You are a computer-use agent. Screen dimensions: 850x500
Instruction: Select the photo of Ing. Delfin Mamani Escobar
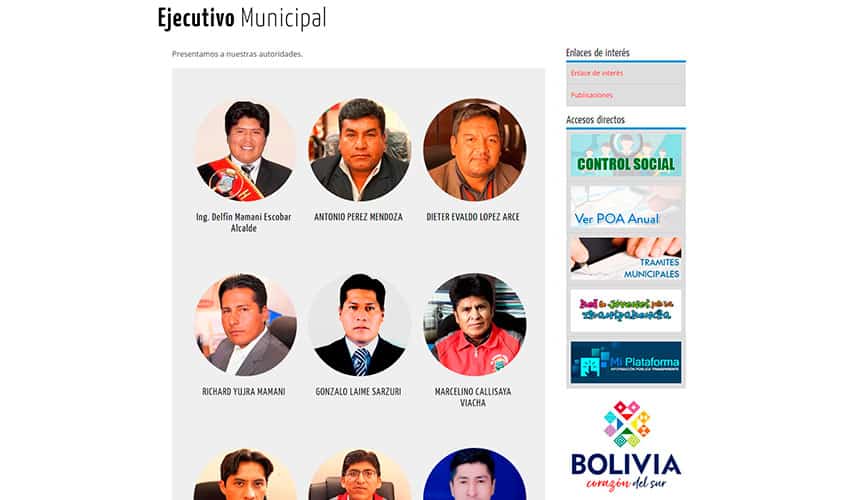click(x=245, y=150)
